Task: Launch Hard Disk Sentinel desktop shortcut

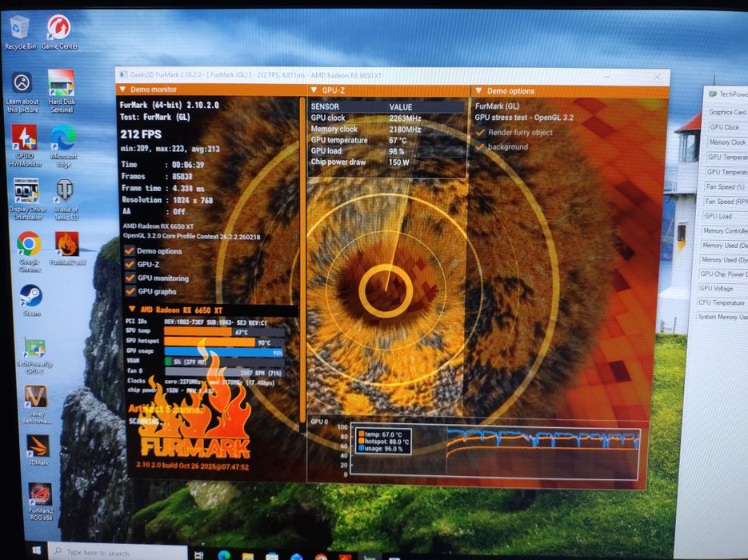Action: [x=61, y=91]
